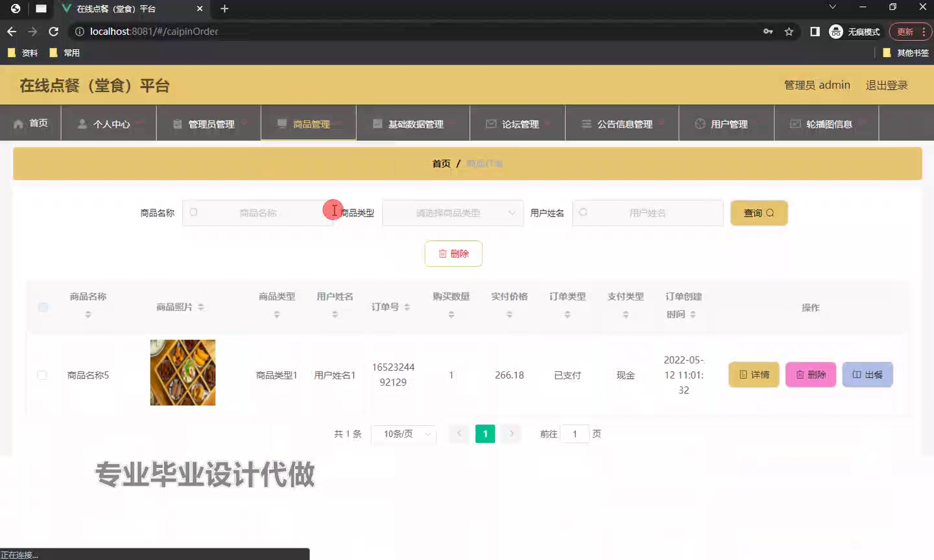This screenshot has width=934, height=560.
Task: Click the pink 删除 button in the row
Action: (x=811, y=375)
